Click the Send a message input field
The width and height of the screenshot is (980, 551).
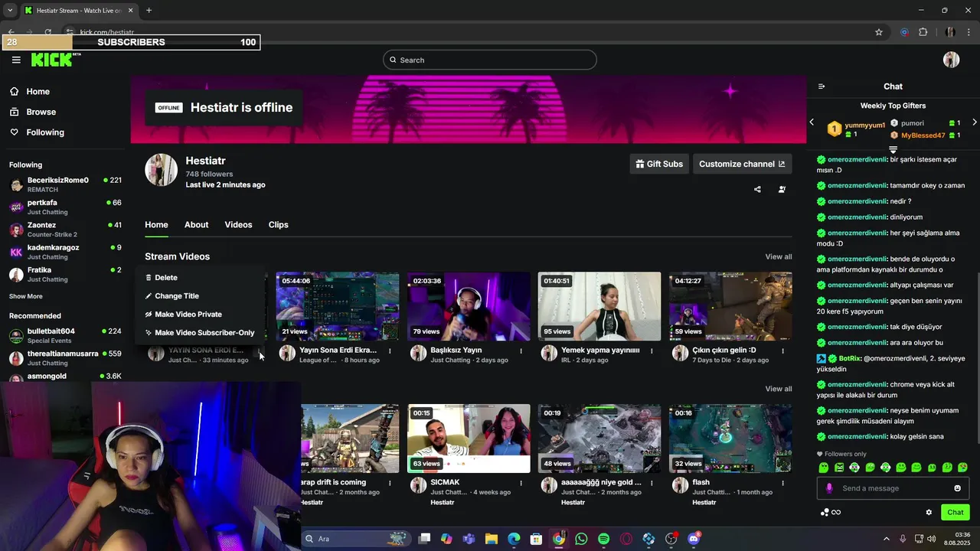(893, 488)
